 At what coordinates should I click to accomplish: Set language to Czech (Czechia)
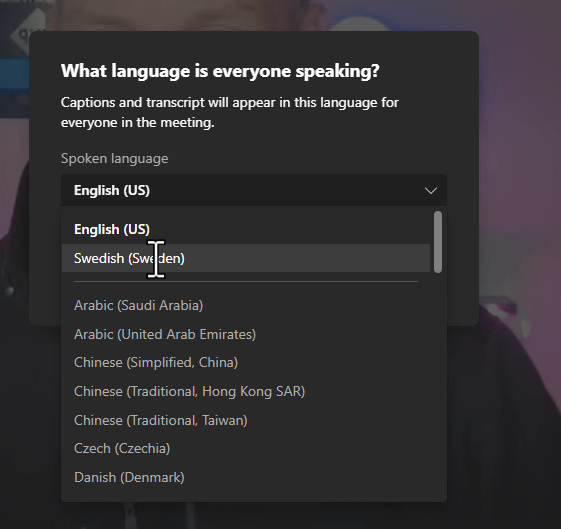coord(246,449)
